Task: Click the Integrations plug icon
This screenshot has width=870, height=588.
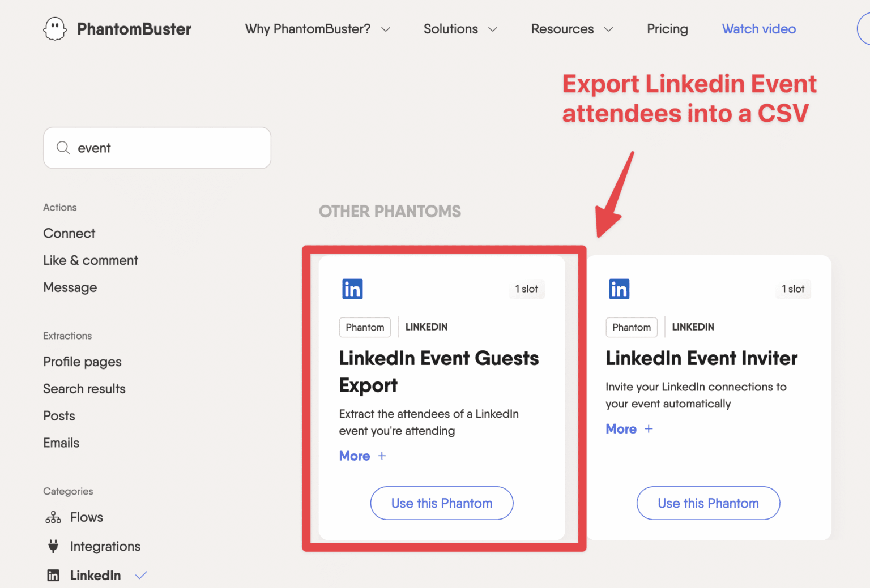Action: pos(53,546)
